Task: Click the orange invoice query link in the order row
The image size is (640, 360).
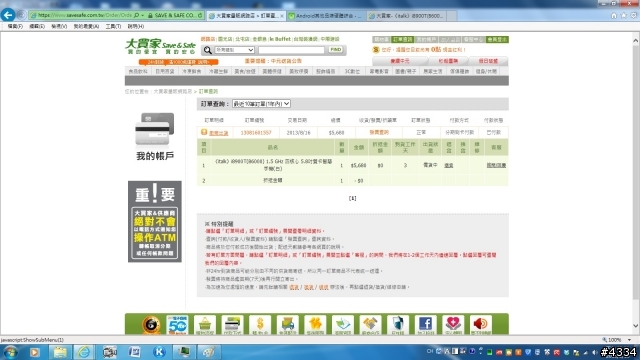Action: click(379, 132)
